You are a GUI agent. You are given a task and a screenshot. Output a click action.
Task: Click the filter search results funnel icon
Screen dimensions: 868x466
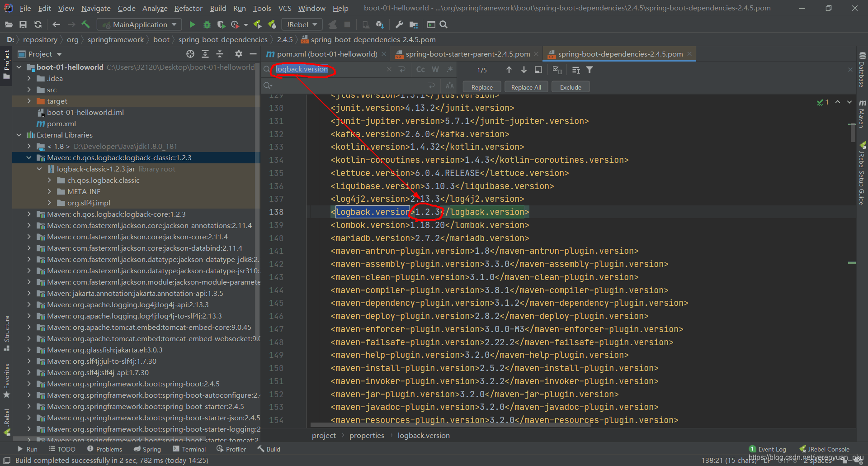coord(590,70)
